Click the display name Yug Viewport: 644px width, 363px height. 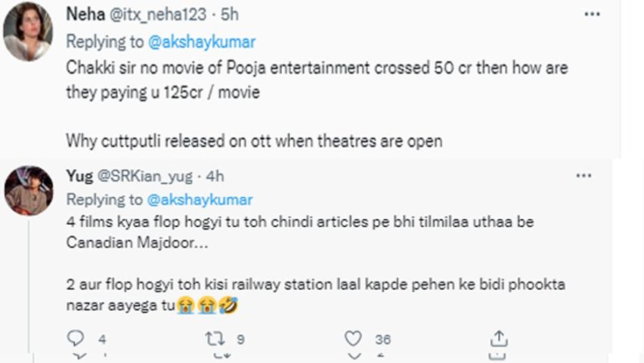(x=79, y=176)
